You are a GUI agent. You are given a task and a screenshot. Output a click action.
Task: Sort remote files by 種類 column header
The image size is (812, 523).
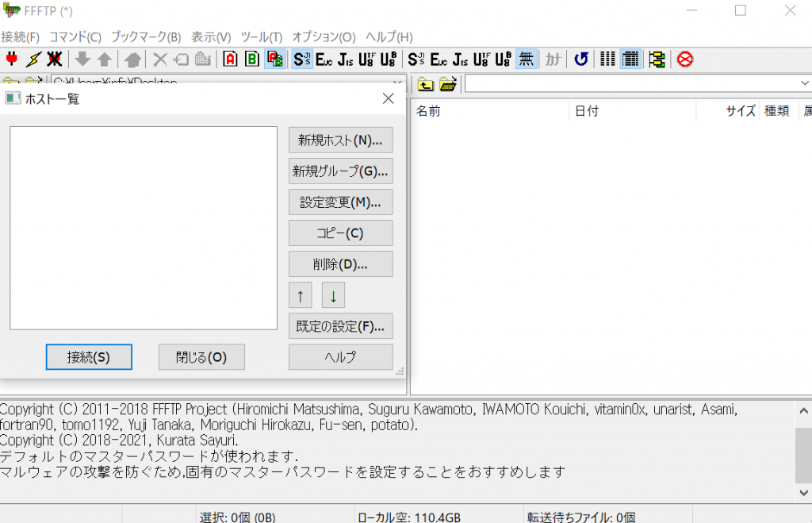[x=779, y=111]
